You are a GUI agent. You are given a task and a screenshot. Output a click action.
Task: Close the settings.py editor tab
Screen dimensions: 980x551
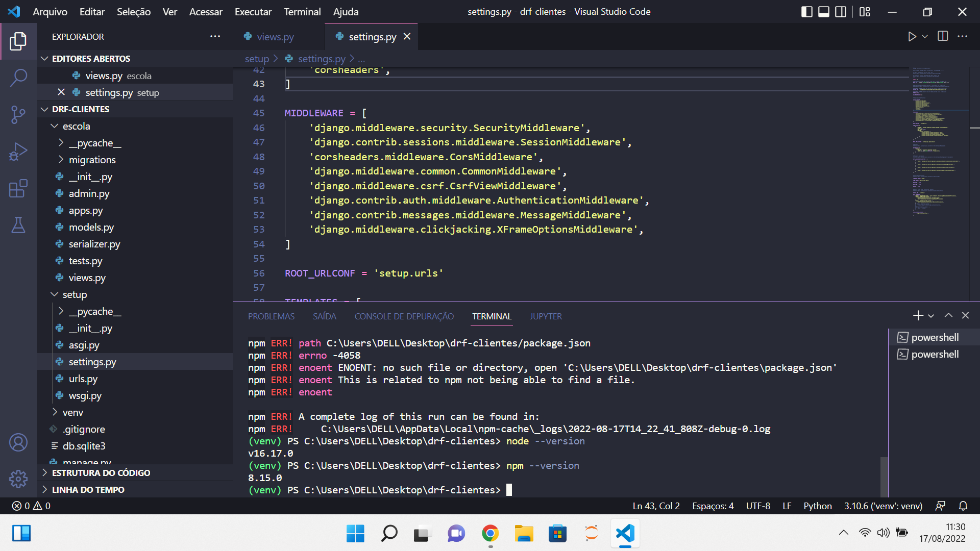407,37
